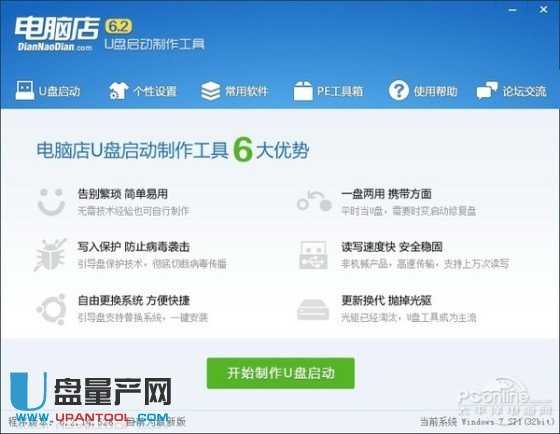Click the 电脑店 DianNaoDian.com logo
The height and width of the screenshot is (434, 560).
[x=57, y=34]
